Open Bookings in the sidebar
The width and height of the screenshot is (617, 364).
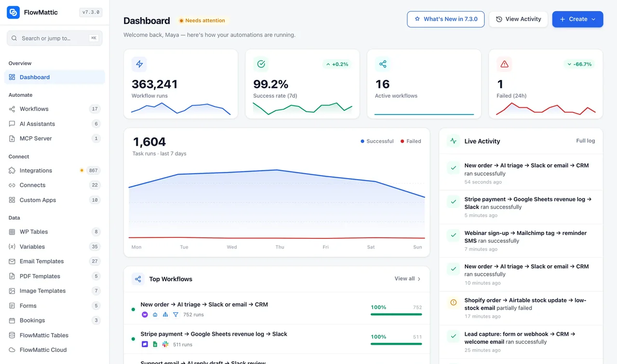click(54, 320)
